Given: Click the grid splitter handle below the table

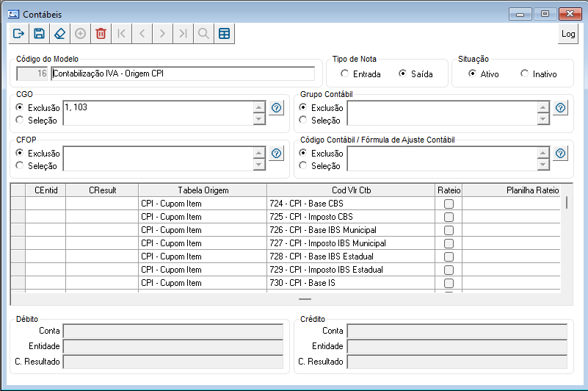Looking at the screenshot, I should click(305, 299).
